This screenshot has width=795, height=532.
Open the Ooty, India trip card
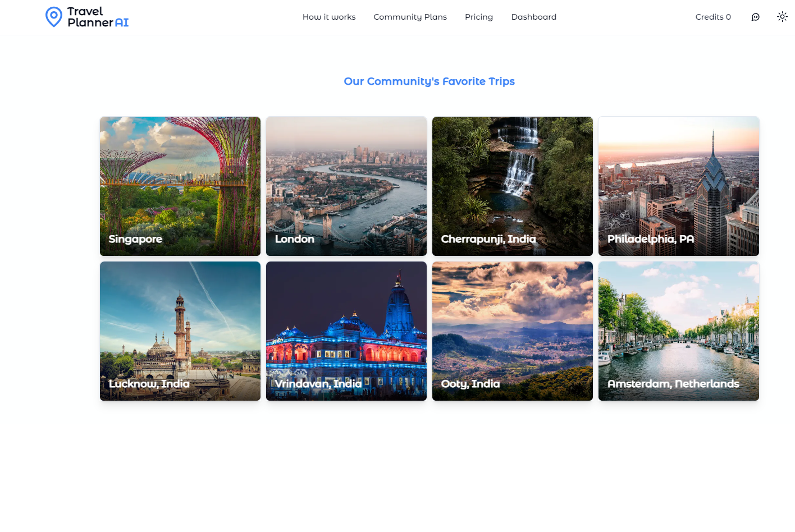click(x=513, y=331)
